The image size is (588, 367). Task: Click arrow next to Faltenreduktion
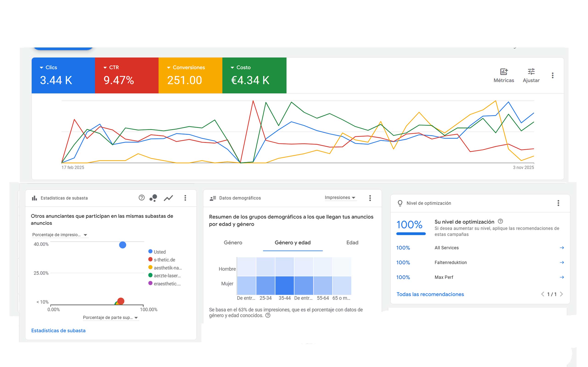562,262
